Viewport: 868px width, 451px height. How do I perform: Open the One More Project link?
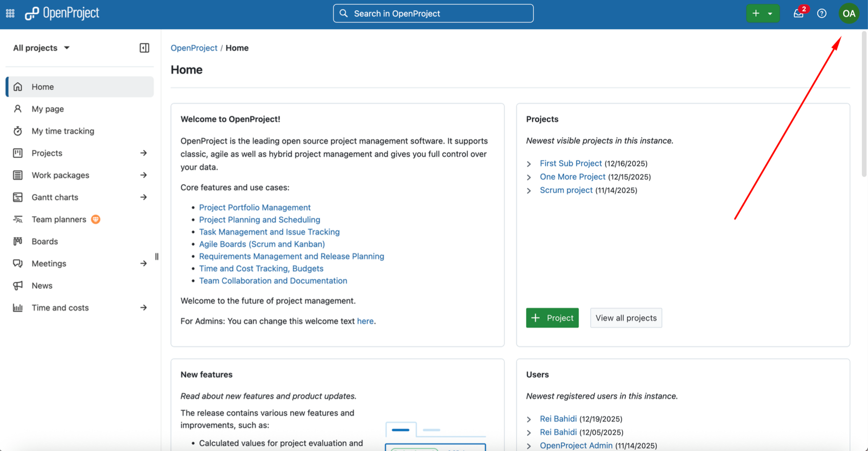click(x=572, y=177)
